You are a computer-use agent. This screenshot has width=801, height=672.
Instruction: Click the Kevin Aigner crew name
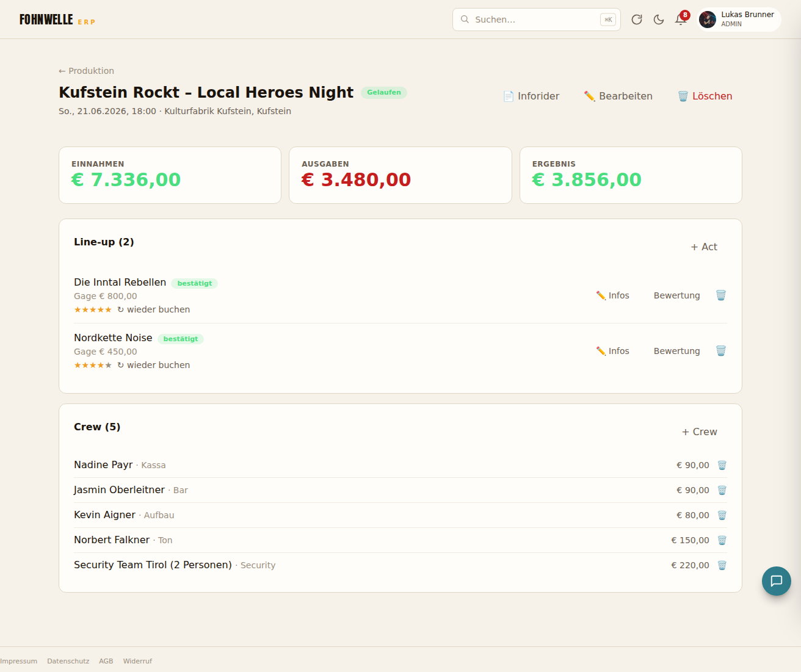pyautogui.click(x=105, y=515)
